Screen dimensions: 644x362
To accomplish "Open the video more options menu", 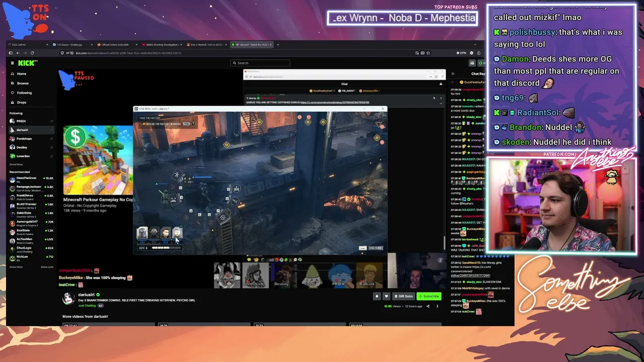I will (437, 306).
